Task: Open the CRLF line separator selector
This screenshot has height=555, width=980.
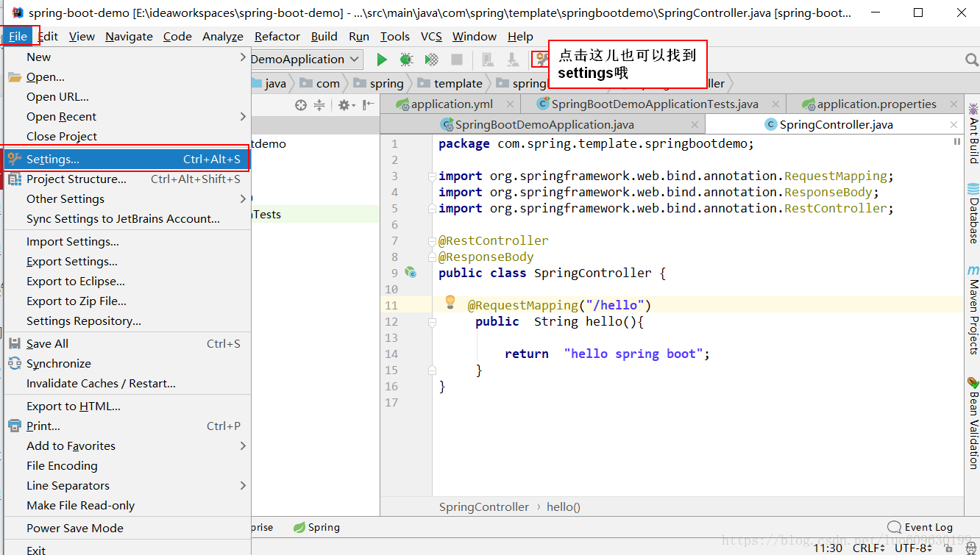Action: click(869, 548)
